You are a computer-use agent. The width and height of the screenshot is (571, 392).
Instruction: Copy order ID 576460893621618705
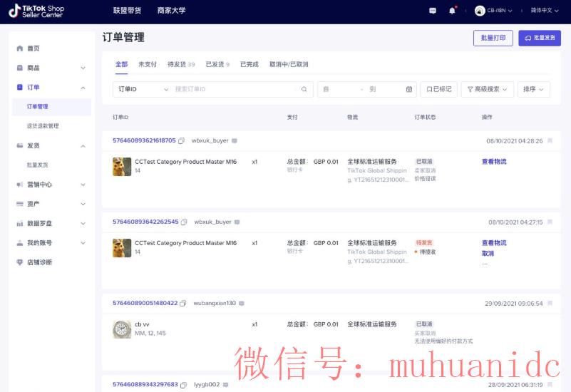pyautogui.click(x=181, y=140)
